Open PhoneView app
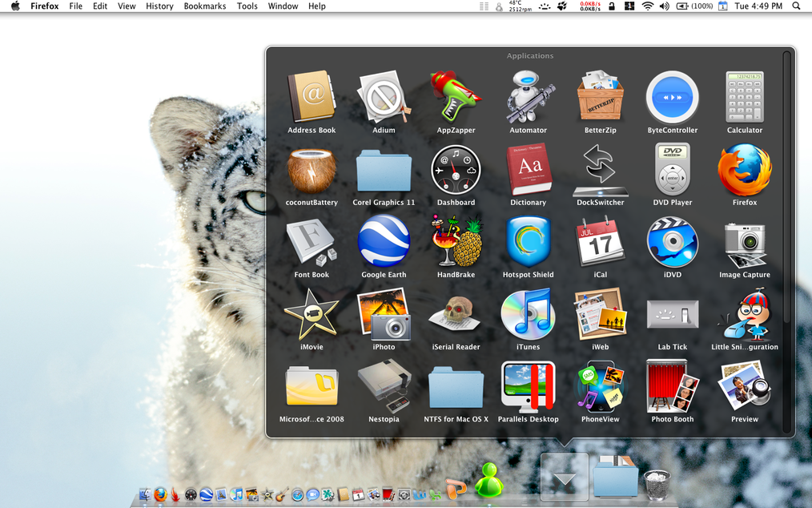The image size is (812, 508). (x=601, y=387)
